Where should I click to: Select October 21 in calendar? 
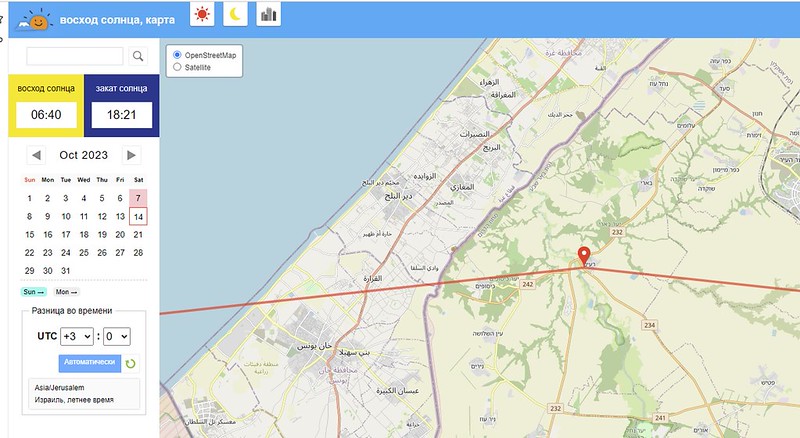[x=138, y=234]
